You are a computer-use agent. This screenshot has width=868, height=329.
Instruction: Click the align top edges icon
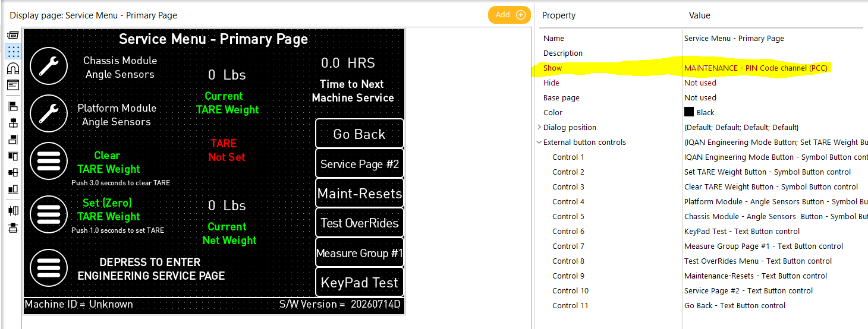12,156
